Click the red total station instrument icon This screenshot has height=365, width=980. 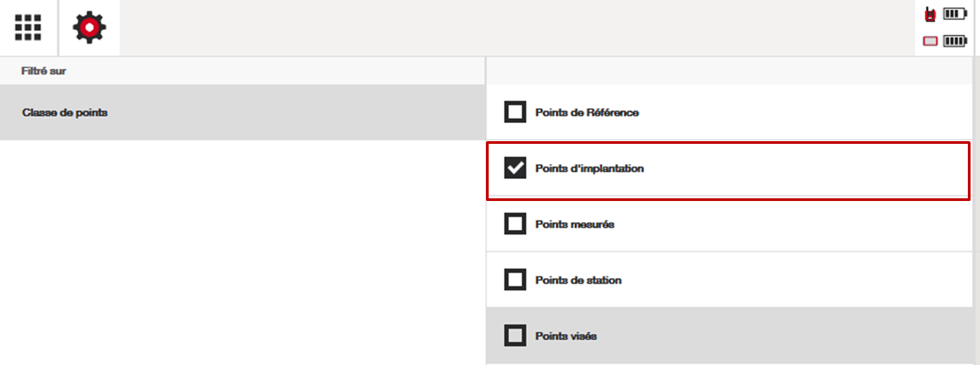point(930,14)
